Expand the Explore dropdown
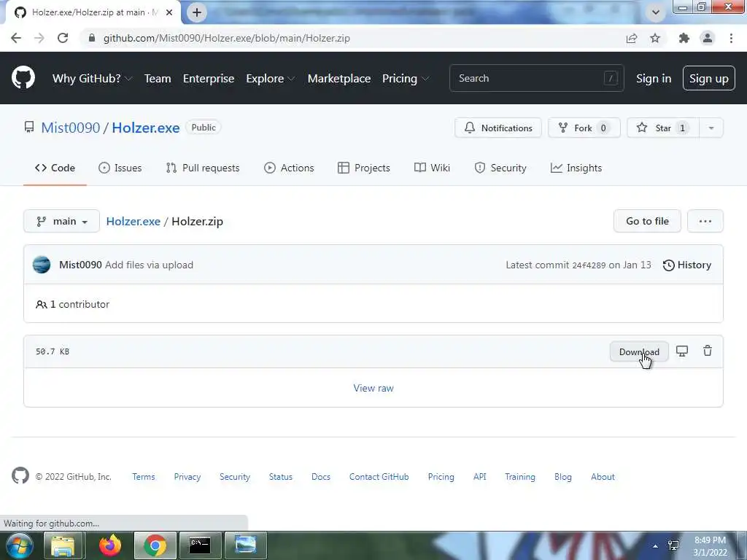 [271, 78]
